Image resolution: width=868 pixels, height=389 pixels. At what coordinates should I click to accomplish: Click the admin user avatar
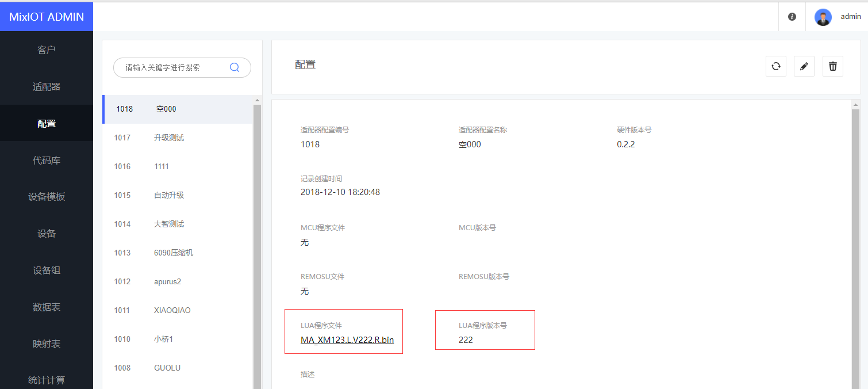pyautogui.click(x=823, y=17)
